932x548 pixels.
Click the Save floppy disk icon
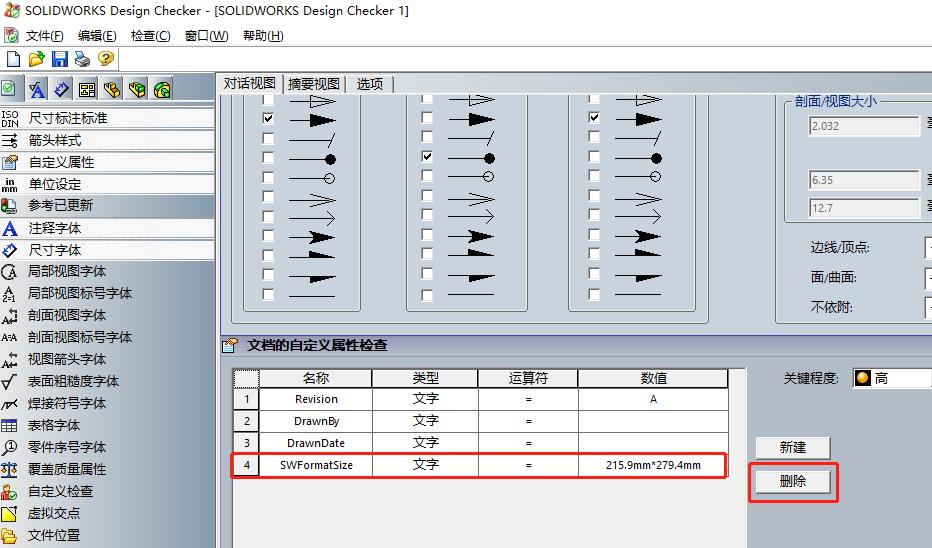point(59,58)
